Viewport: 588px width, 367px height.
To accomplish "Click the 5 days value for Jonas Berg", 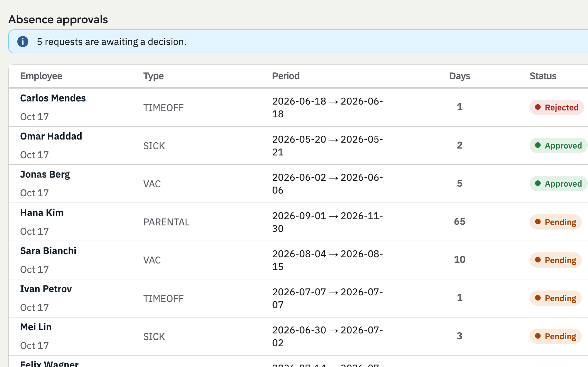I will point(459,183).
